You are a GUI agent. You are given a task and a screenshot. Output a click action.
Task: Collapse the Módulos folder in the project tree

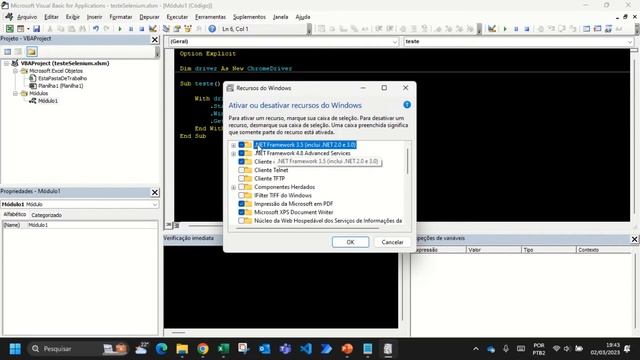coord(15,93)
